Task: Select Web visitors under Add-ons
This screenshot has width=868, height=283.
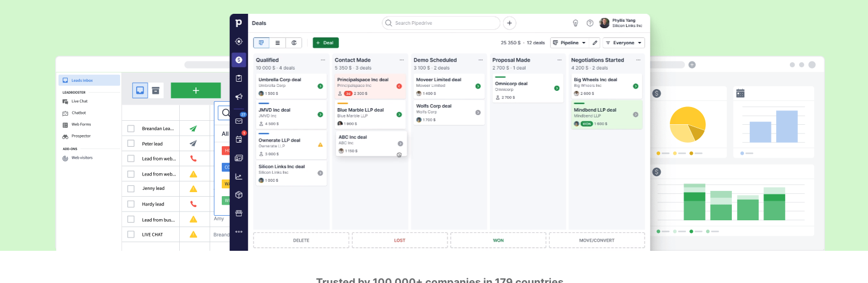Action: [x=78, y=158]
